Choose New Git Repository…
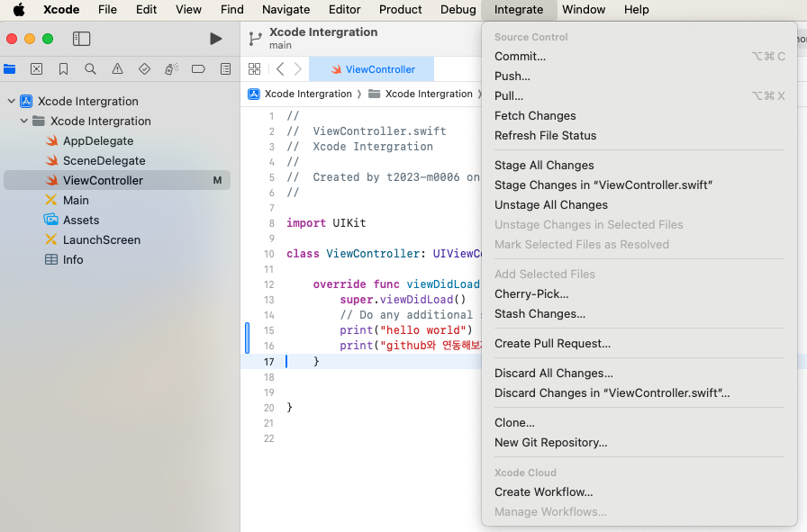This screenshot has height=532, width=807. pyautogui.click(x=639, y=443)
